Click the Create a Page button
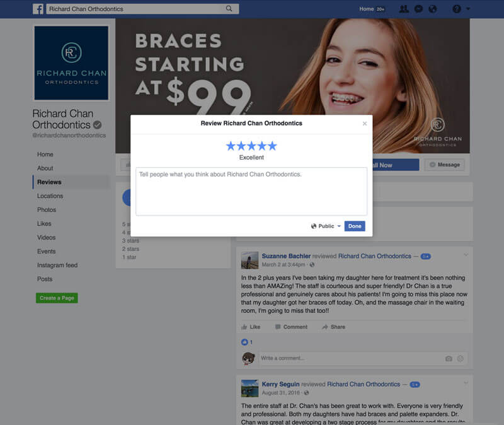Screen dimensions: 504x425 coord(57,298)
